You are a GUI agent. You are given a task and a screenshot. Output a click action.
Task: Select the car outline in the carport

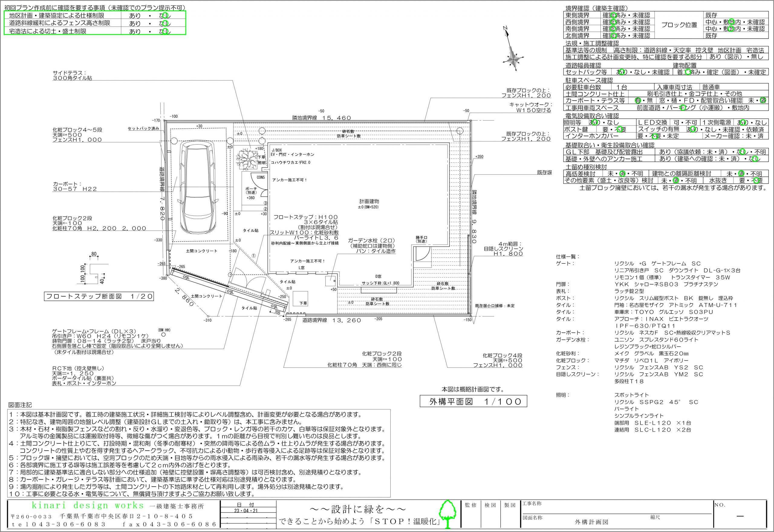point(199,188)
